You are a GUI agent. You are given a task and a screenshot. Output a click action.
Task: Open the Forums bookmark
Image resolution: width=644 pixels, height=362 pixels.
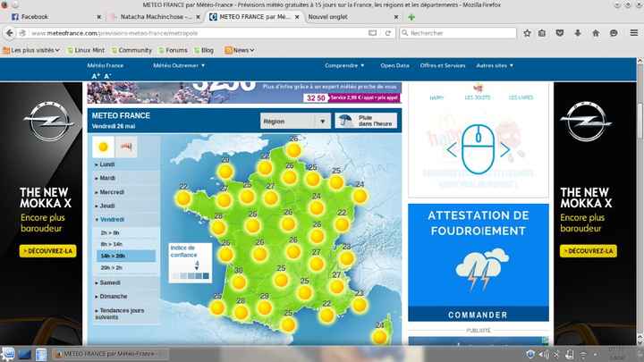pos(173,50)
